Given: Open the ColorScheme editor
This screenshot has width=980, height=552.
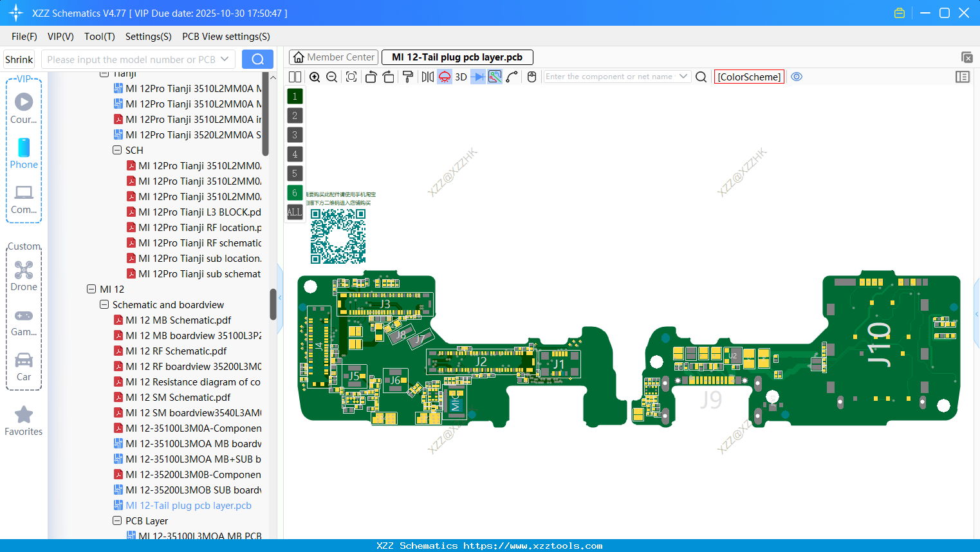Looking at the screenshot, I should pyautogui.click(x=749, y=77).
